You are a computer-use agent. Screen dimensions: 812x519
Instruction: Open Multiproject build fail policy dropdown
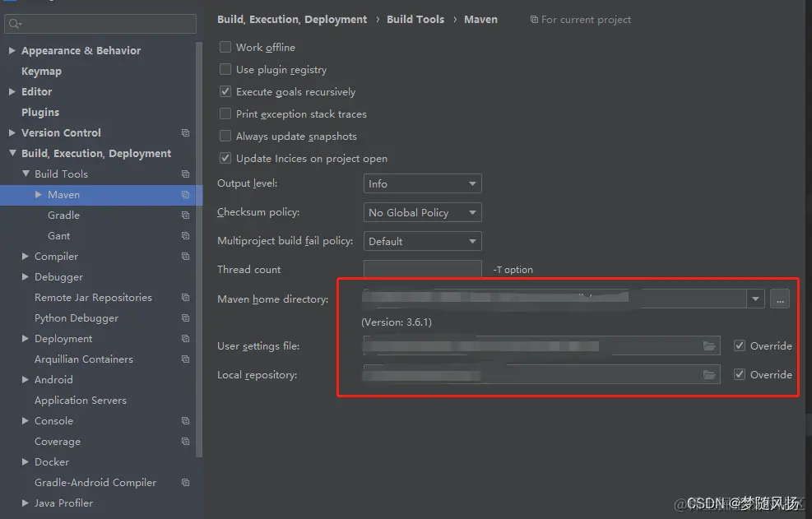point(423,241)
